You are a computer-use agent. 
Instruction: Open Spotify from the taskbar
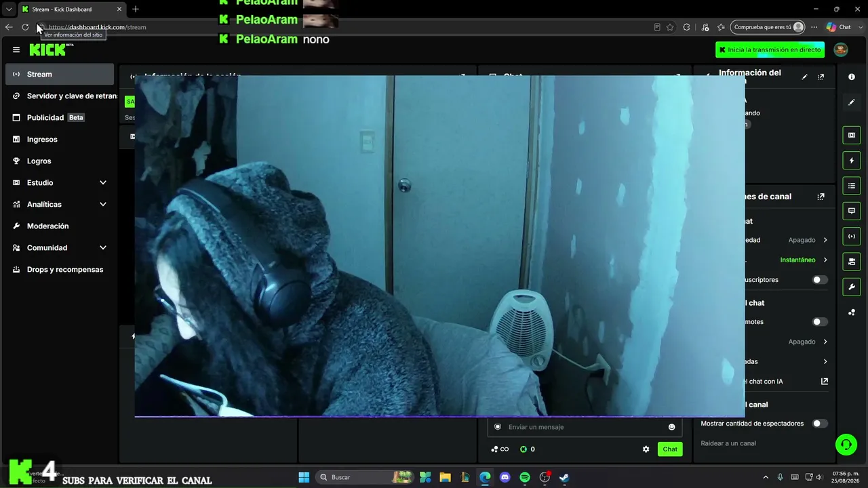tap(525, 477)
